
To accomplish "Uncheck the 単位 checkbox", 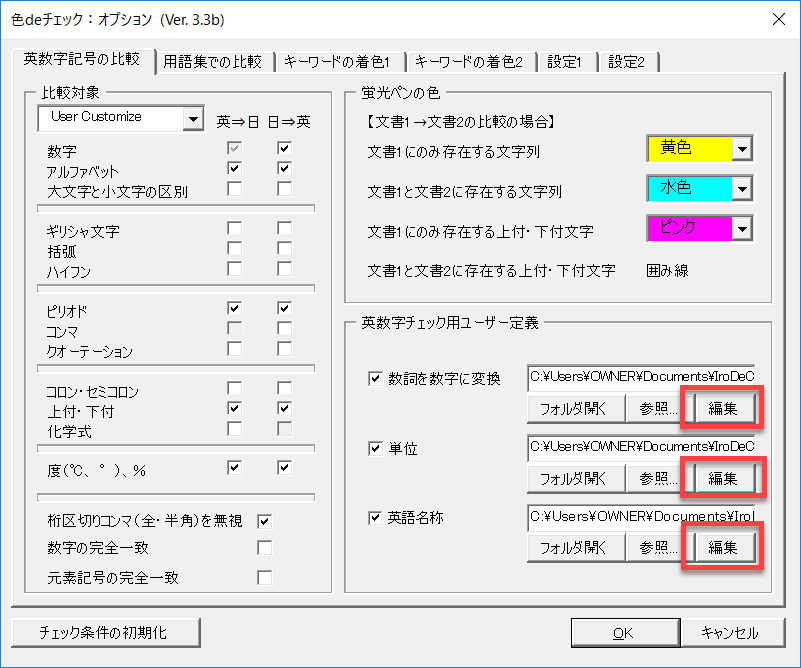I will [376, 448].
